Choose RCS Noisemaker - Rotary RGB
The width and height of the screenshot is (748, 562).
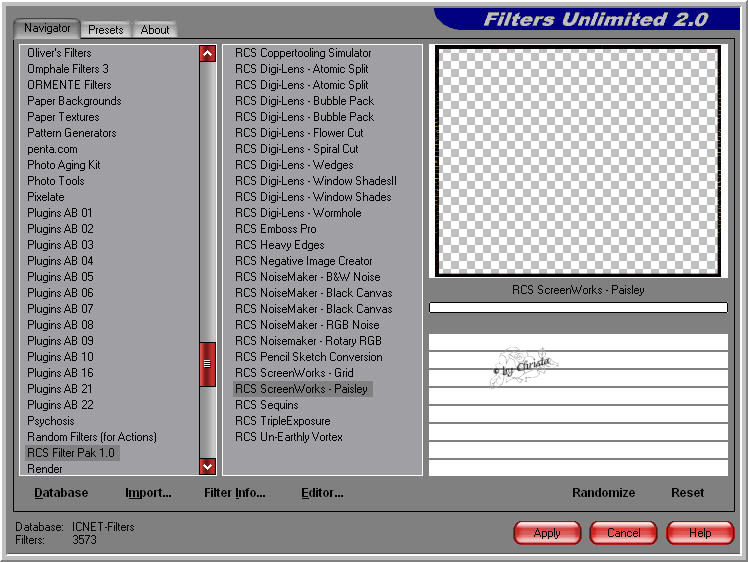308,341
